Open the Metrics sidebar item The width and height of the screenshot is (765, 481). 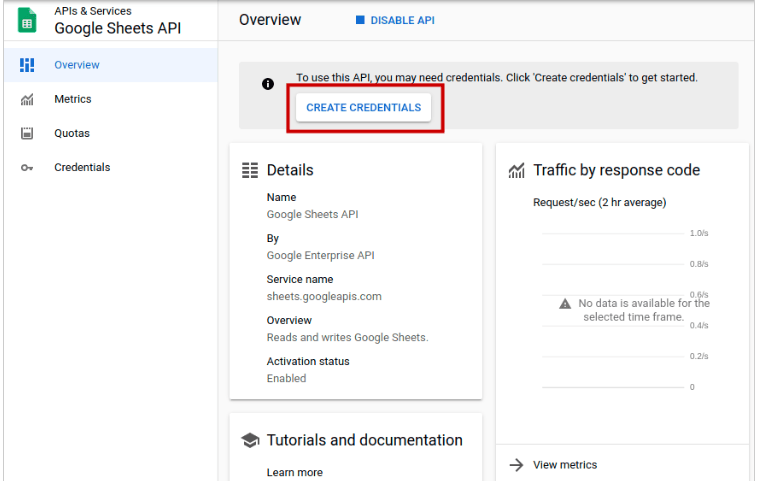tap(111, 99)
